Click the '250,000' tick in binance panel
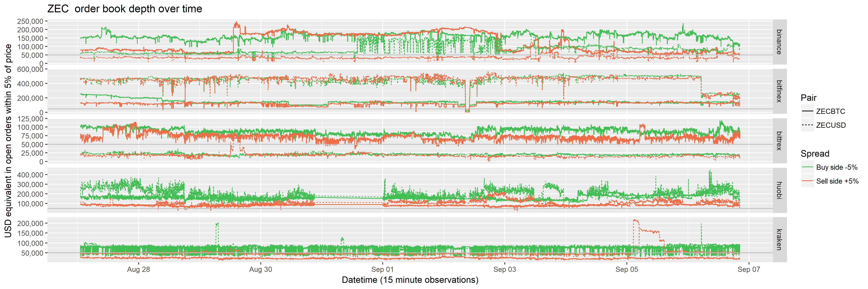The image size is (868, 289). tap(30, 21)
